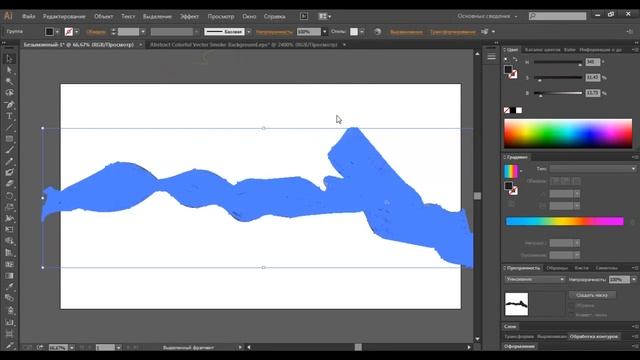Click the rainbow gradient slider bar
This screenshot has height=360, width=640.
pos(564,221)
